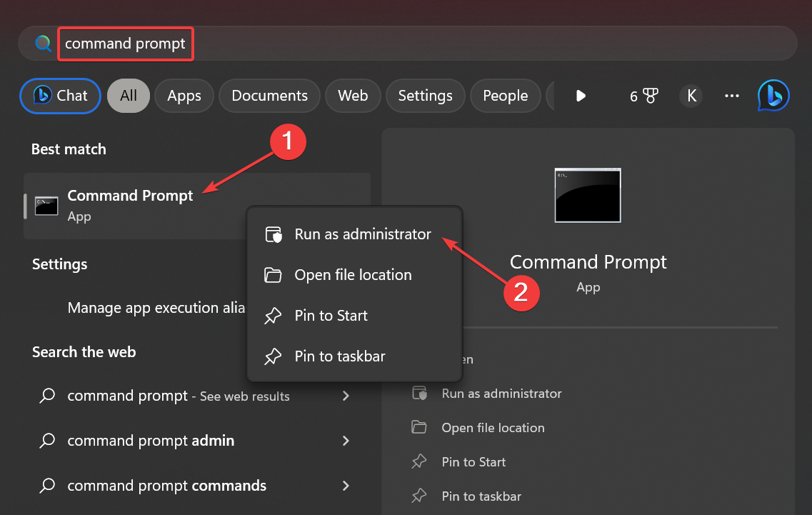Viewport: 812px width, 515px height.
Task: Click the search magnifier icon in search box
Action: 43,44
